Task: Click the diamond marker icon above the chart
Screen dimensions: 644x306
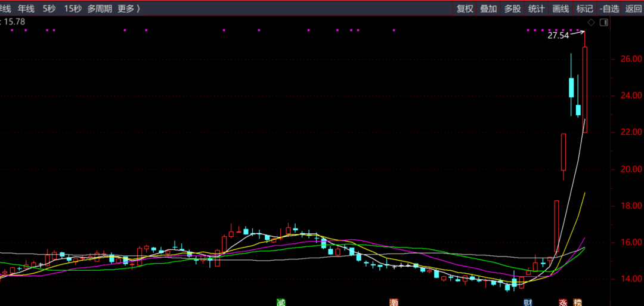Action: point(591,22)
